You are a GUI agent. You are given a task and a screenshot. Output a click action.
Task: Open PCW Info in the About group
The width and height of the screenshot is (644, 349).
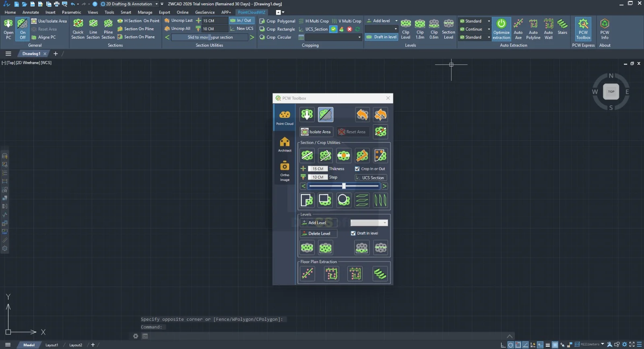[x=605, y=29]
